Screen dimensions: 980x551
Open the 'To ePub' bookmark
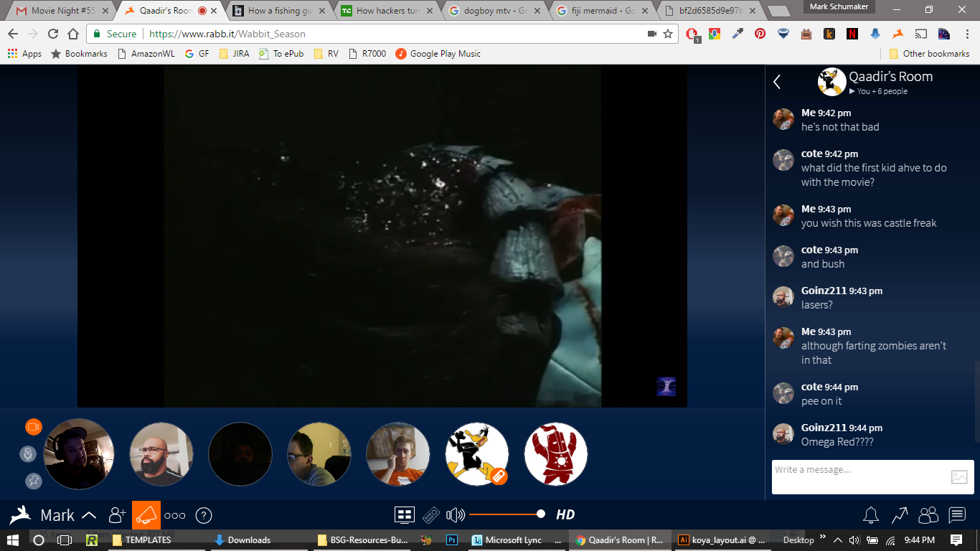[x=281, y=54]
